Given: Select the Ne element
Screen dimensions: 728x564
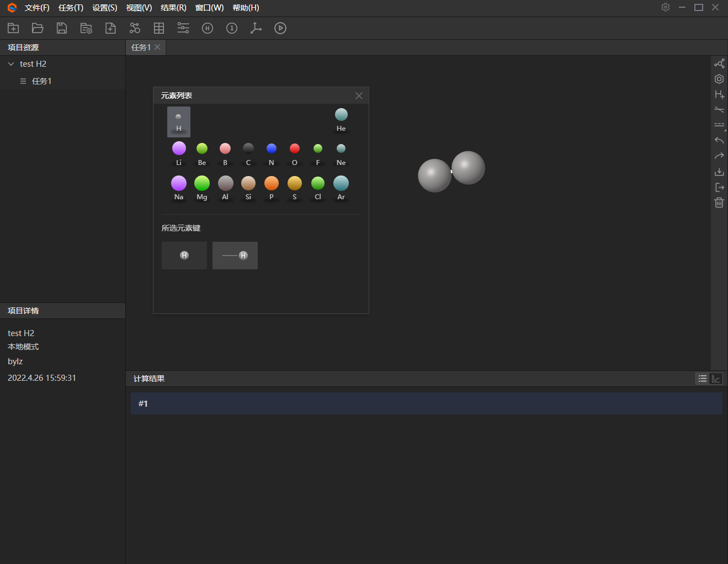Looking at the screenshot, I should click(x=341, y=154).
